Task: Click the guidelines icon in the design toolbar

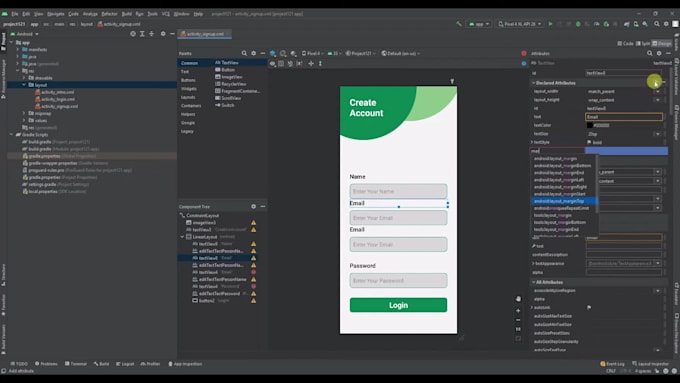Action: coord(320,63)
